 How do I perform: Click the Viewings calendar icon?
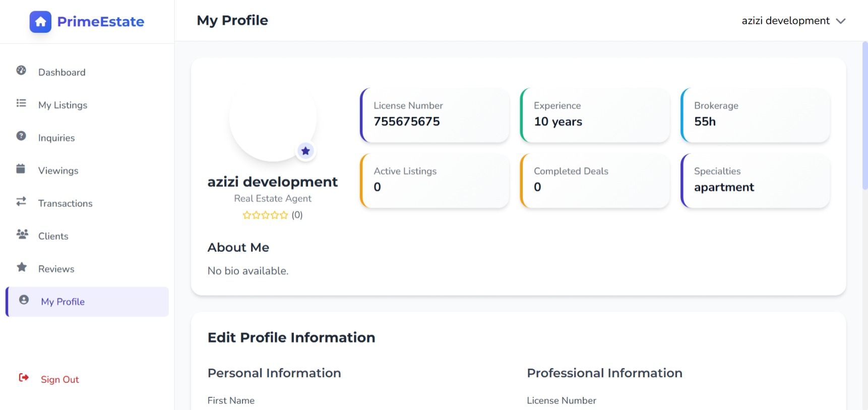[x=21, y=169]
